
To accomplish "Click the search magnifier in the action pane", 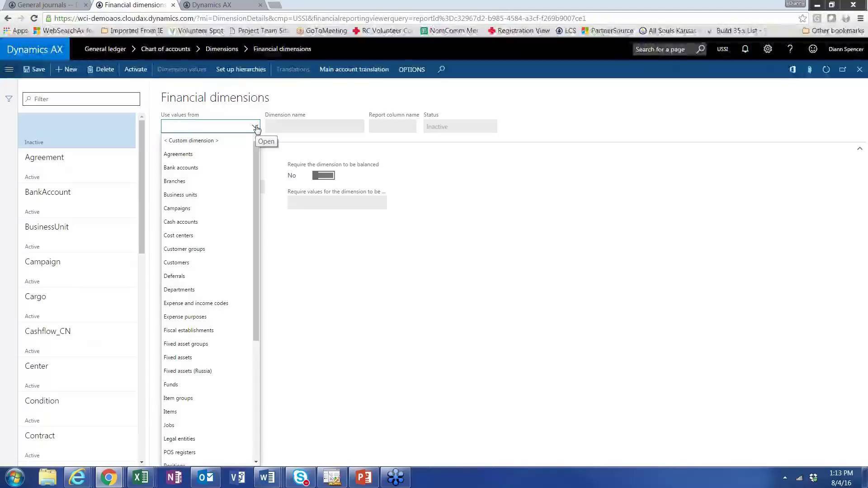I will coord(441,69).
